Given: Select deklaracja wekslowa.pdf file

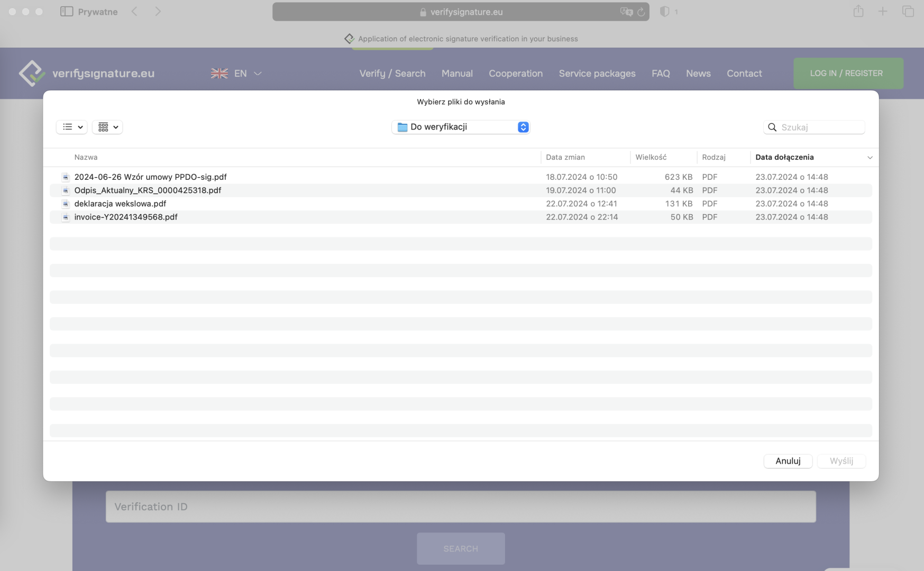Looking at the screenshot, I should (120, 204).
